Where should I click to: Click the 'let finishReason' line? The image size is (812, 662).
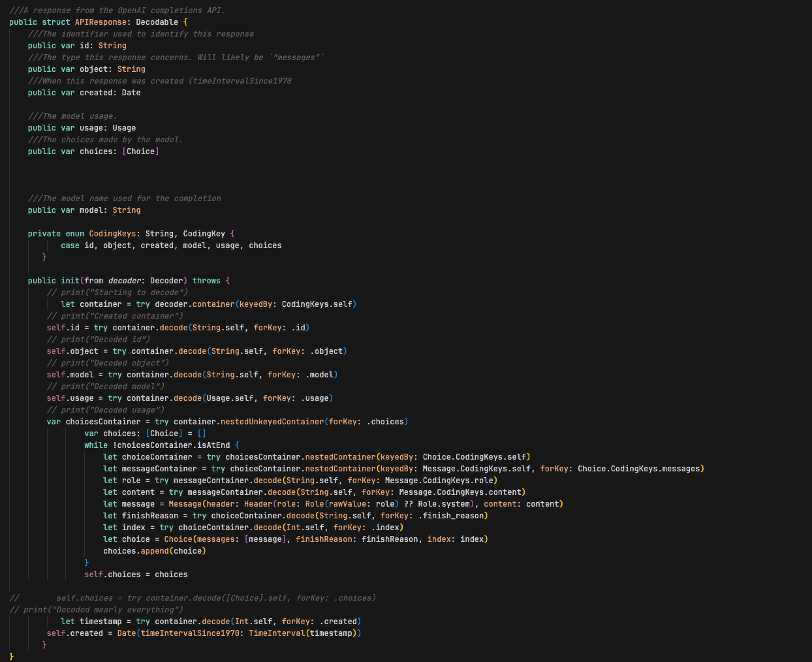pyautogui.click(x=296, y=516)
